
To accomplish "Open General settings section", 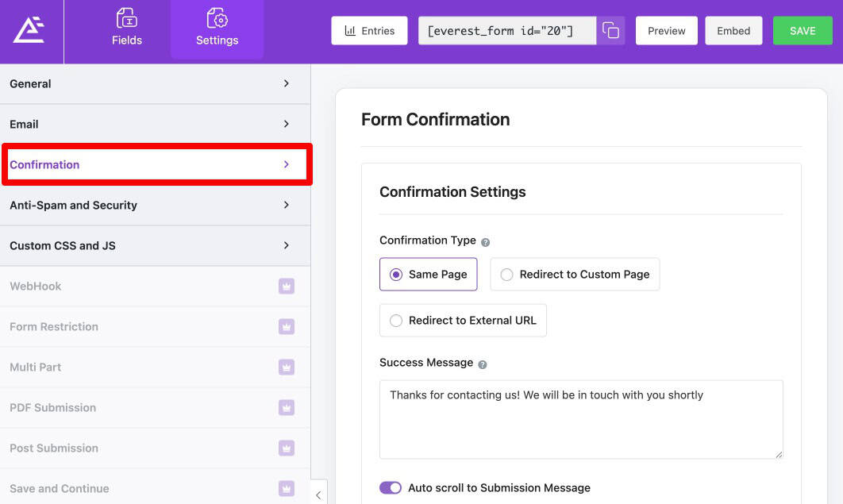I will [155, 84].
